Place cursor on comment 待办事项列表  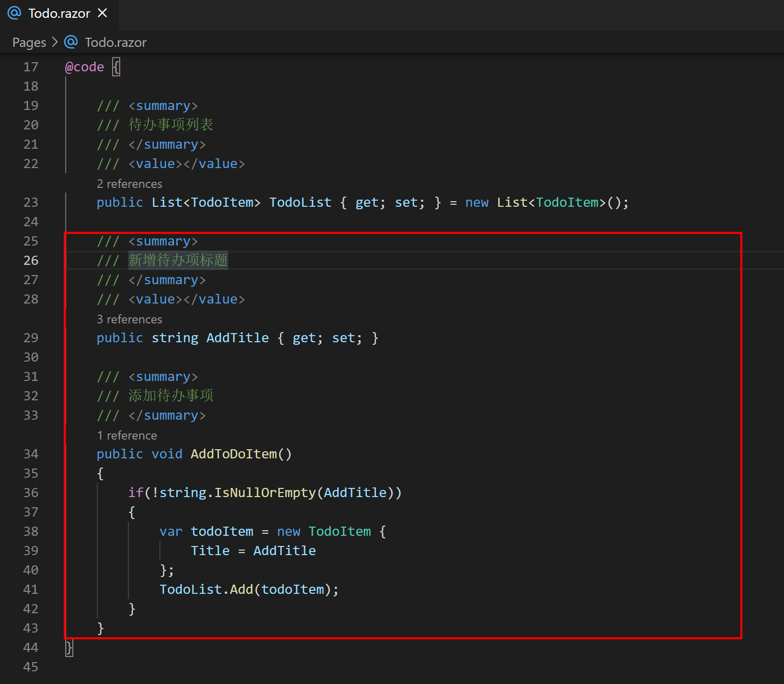click(x=171, y=125)
